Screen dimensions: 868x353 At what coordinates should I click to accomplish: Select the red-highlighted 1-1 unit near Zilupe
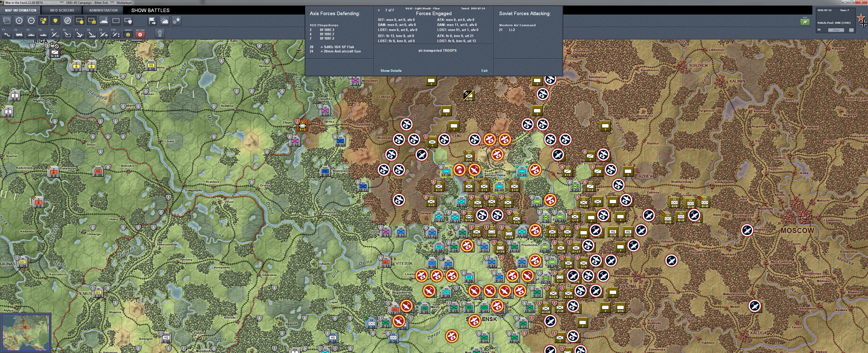click(303, 127)
